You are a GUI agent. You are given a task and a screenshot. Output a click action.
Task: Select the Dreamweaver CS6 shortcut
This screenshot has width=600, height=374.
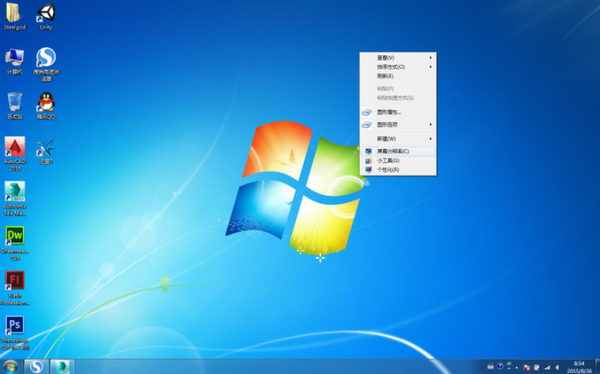[15, 243]
